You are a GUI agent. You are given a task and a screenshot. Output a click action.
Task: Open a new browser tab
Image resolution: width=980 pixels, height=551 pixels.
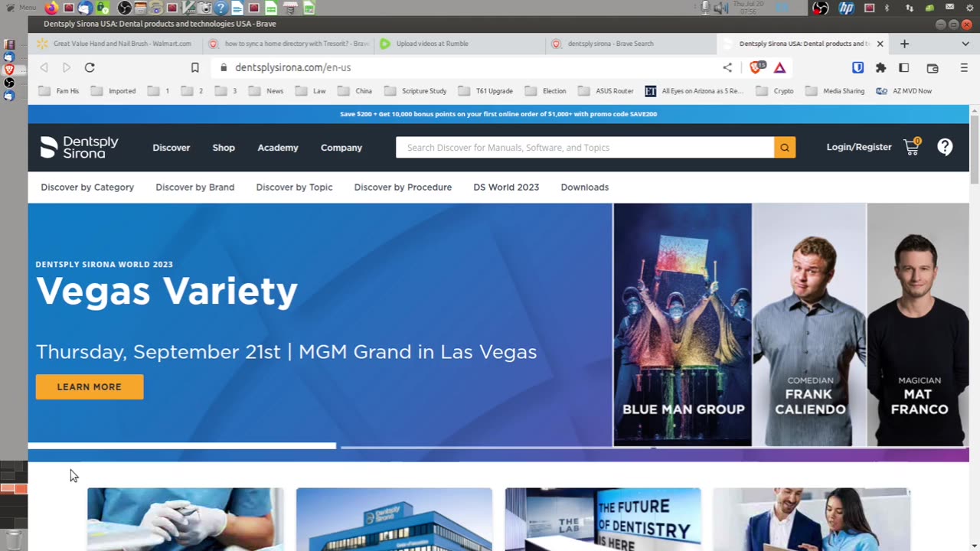(904, 44)
